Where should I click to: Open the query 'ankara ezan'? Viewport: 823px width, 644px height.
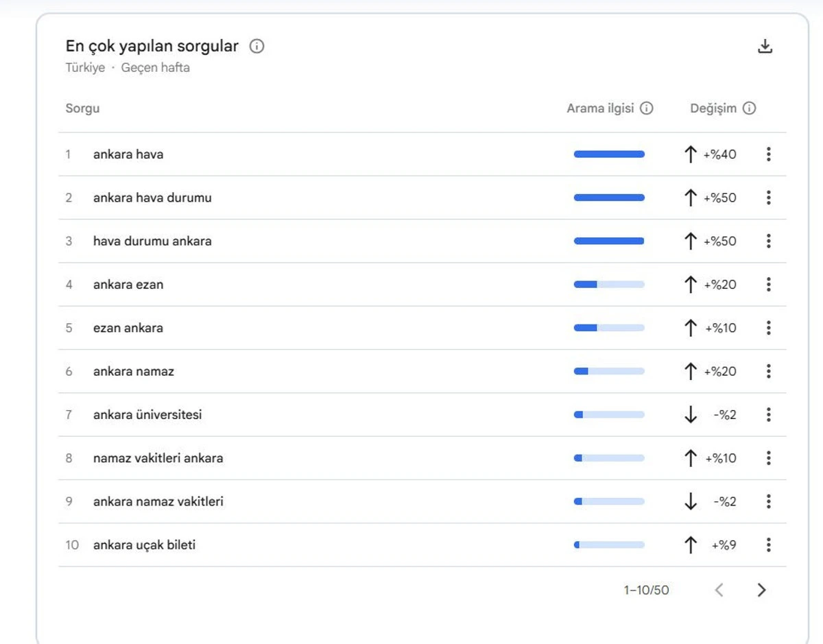pos(128,284)
